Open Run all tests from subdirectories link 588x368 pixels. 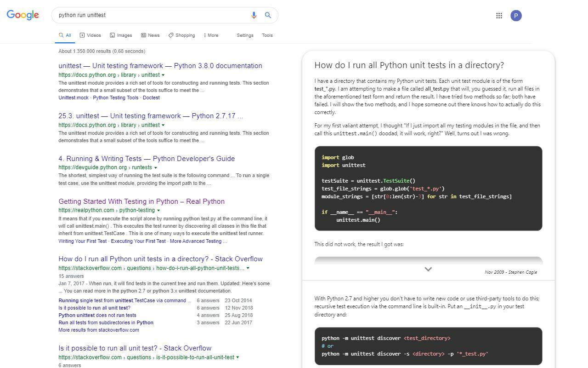pos(106,322)
